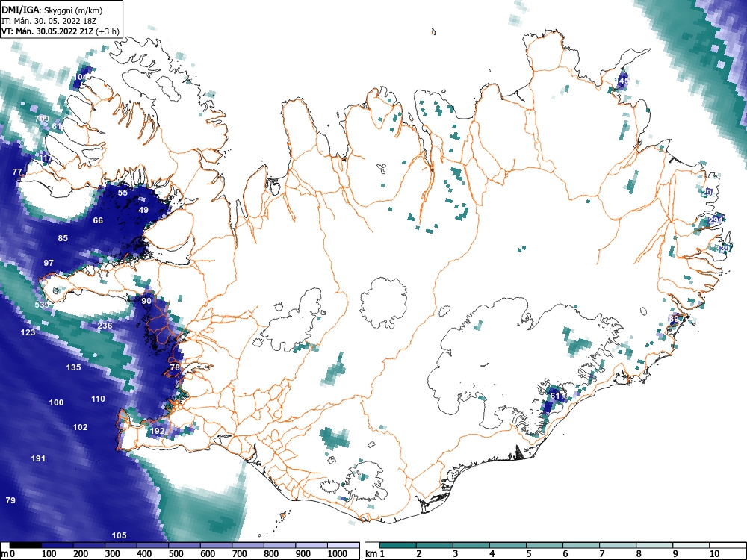Select the map value 97

click(49, 263)
